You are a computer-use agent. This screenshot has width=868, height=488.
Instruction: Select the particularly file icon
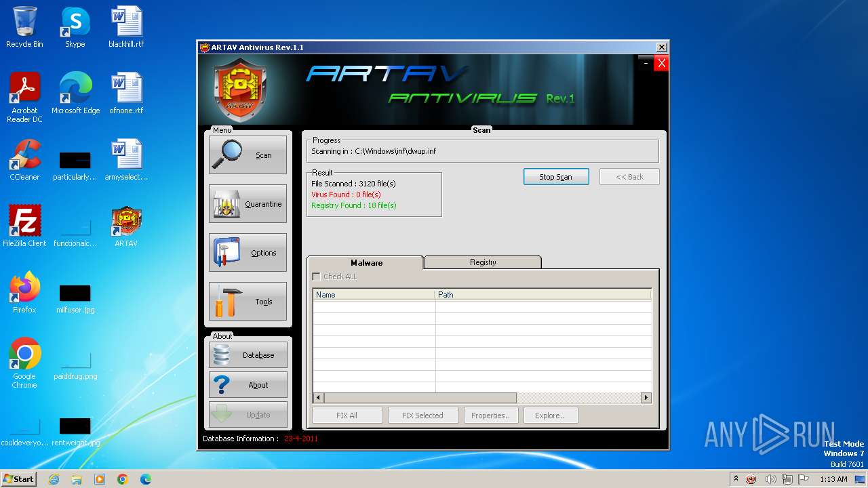point(75,166)
